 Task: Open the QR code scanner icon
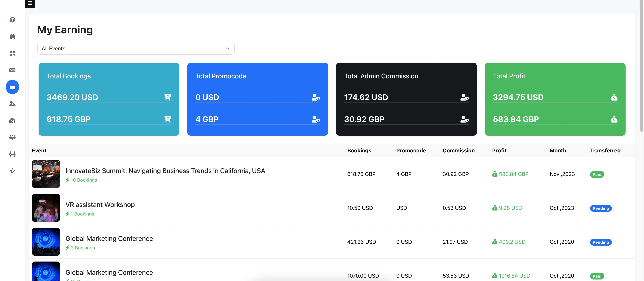click(12, 53)
